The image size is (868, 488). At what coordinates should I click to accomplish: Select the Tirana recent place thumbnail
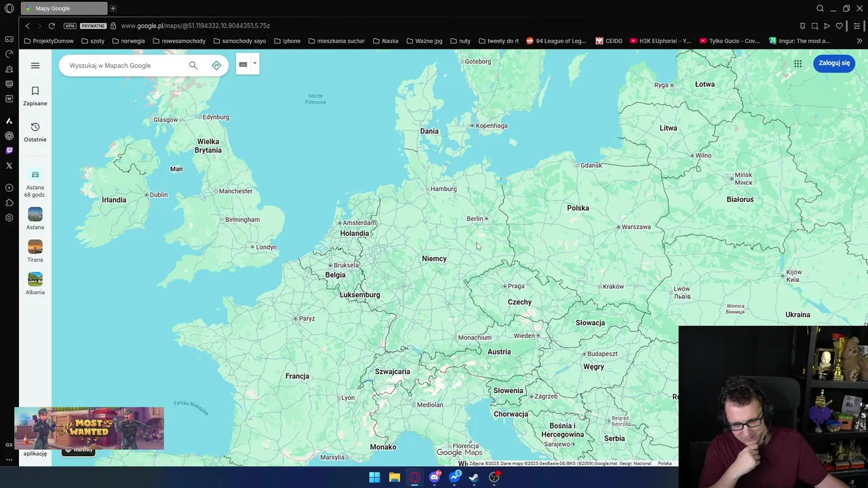coord(35,251)
